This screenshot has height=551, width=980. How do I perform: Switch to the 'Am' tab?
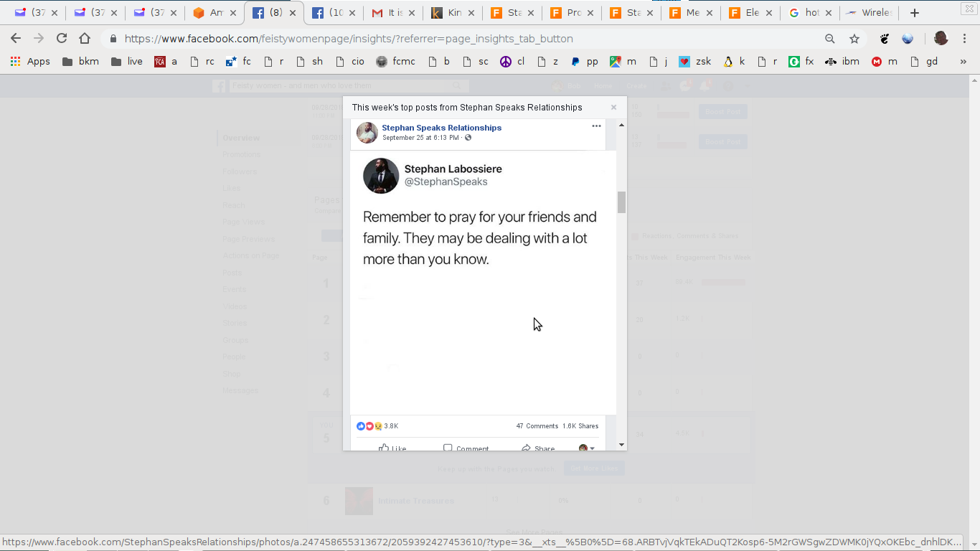(213, 13)
